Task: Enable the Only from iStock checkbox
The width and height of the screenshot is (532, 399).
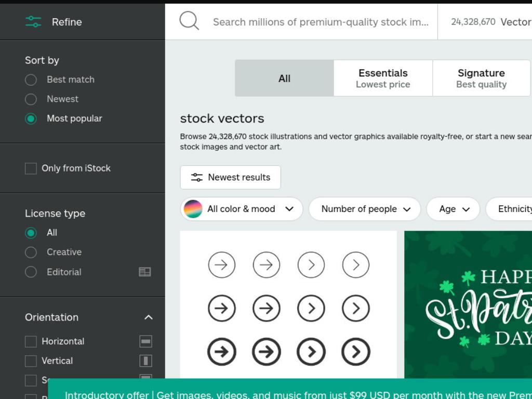Action: [x=31, y=168]
